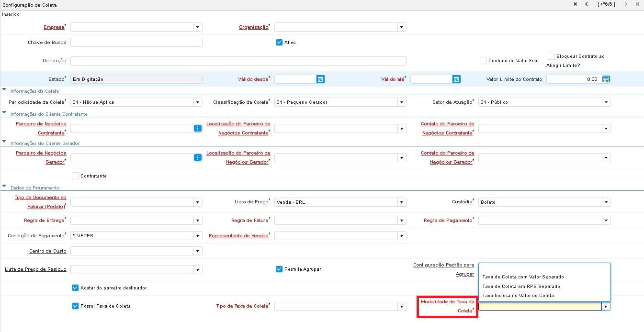Screen dimensions: 644x332
Task: Toggle Possui Taxa de Coleta checkbox
Action: (75, 306)
